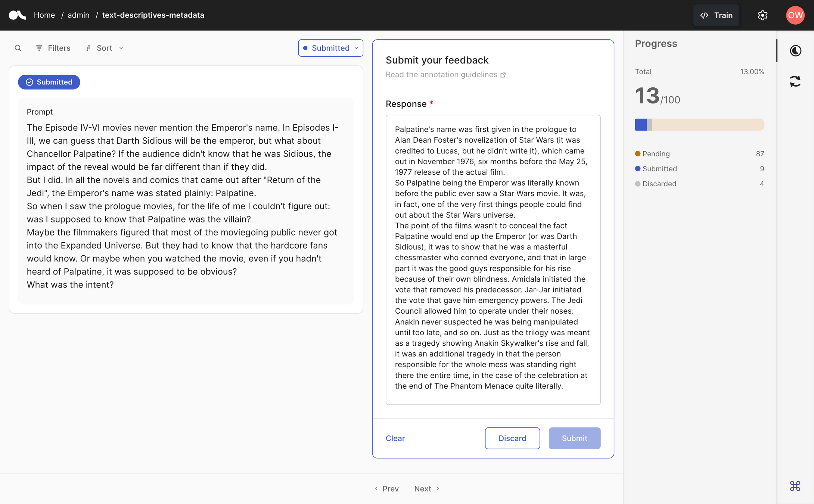Click the progress bar
The image size is (814, 504).
[x=699, y=125]
